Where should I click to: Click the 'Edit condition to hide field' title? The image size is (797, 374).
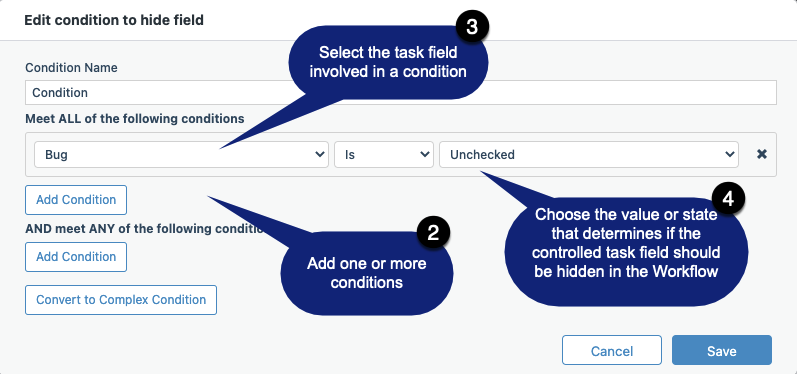tap(114, 20)
